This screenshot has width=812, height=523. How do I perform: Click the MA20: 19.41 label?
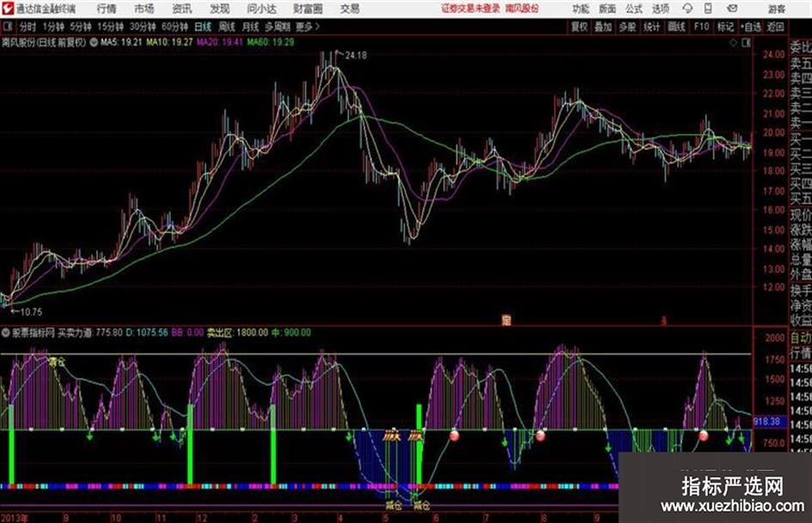coord(219,42)
